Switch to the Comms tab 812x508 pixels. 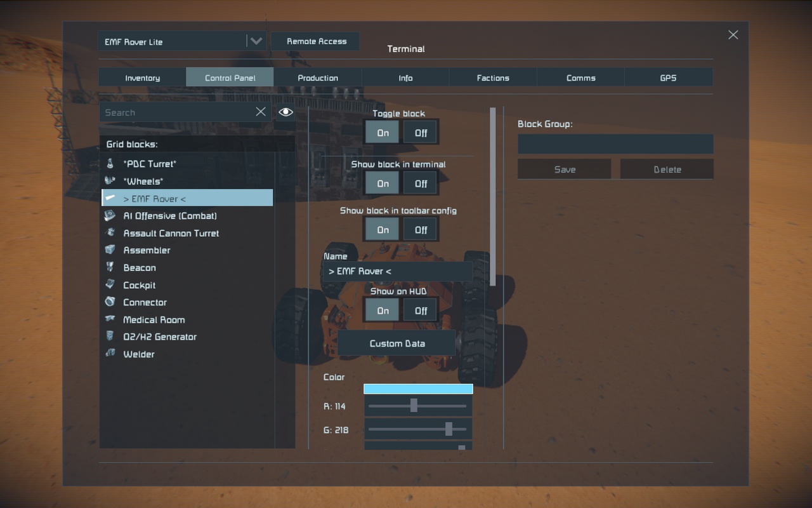coord(580,77)
